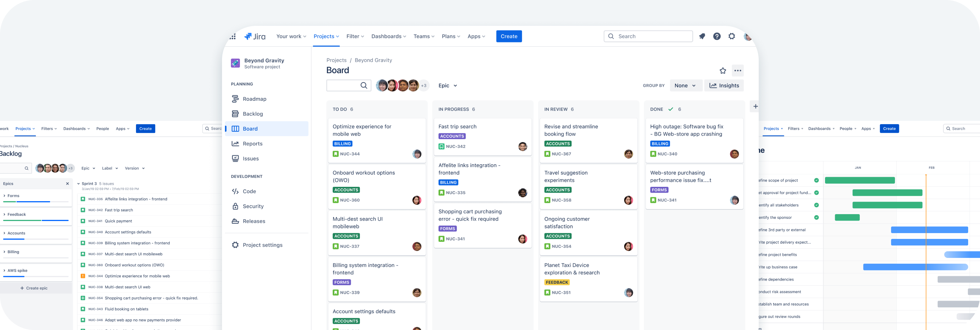
Task: Click the blue bar for write up business case
Action: [915, 267]
